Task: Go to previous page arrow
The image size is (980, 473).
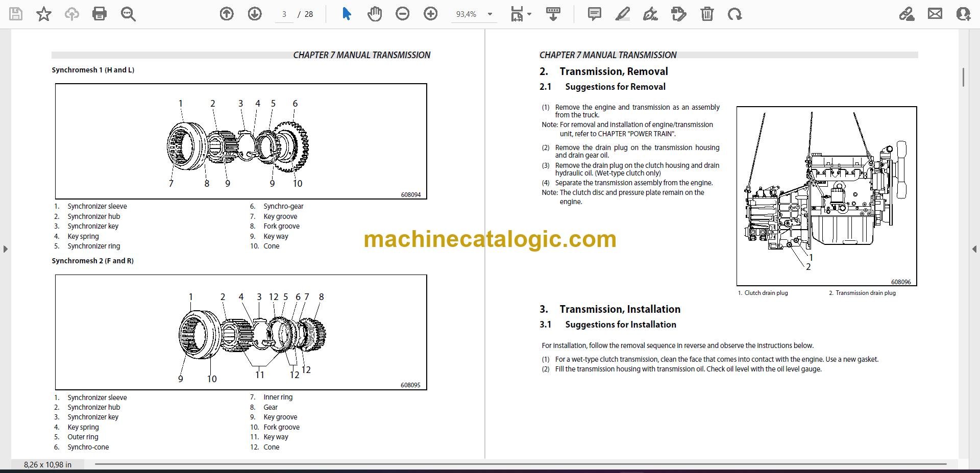Action: pos(227,14)
